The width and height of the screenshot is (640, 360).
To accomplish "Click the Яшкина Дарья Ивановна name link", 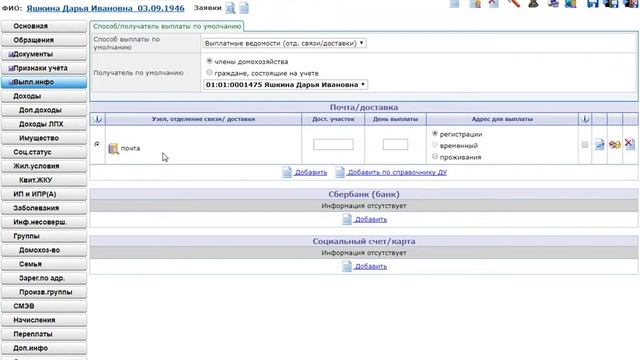I will [105, 8].
